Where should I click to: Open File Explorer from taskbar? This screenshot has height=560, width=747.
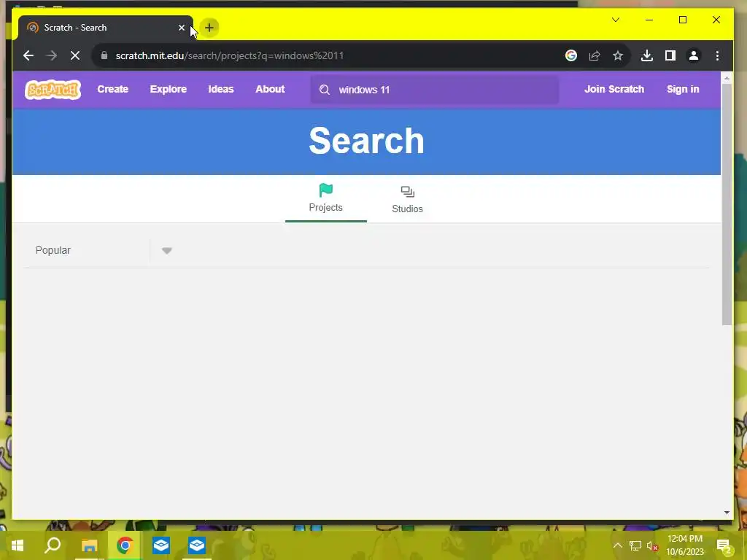coord(89,545)
